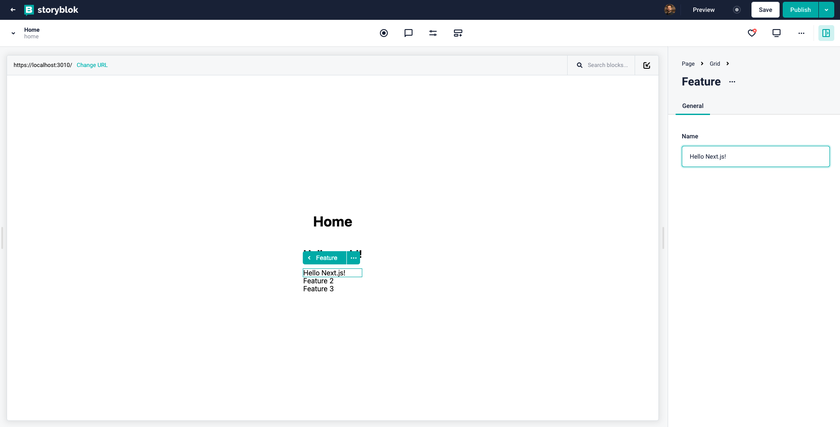Click the left panel resize handle

pos(2,238)
